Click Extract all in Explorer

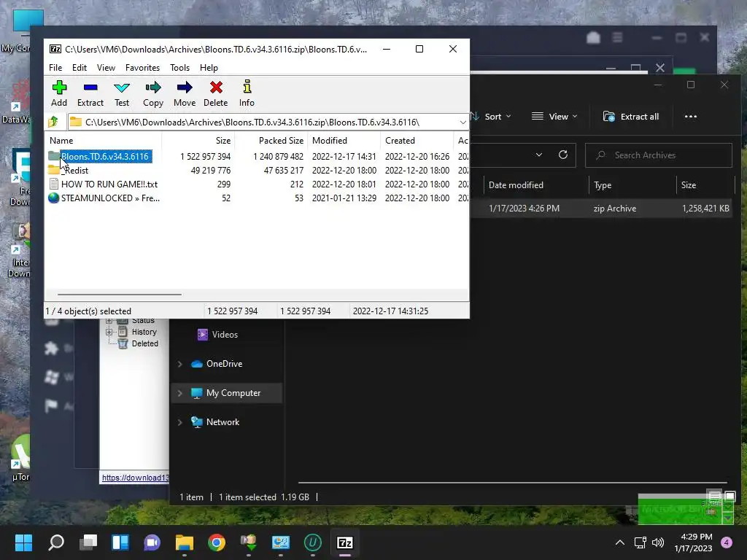631,117
